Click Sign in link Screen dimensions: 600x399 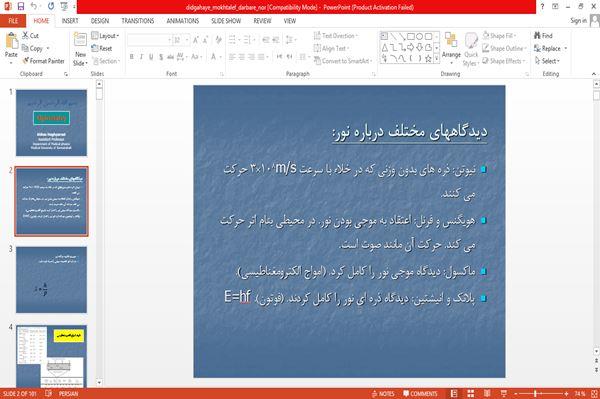click(x=578, y=21)
